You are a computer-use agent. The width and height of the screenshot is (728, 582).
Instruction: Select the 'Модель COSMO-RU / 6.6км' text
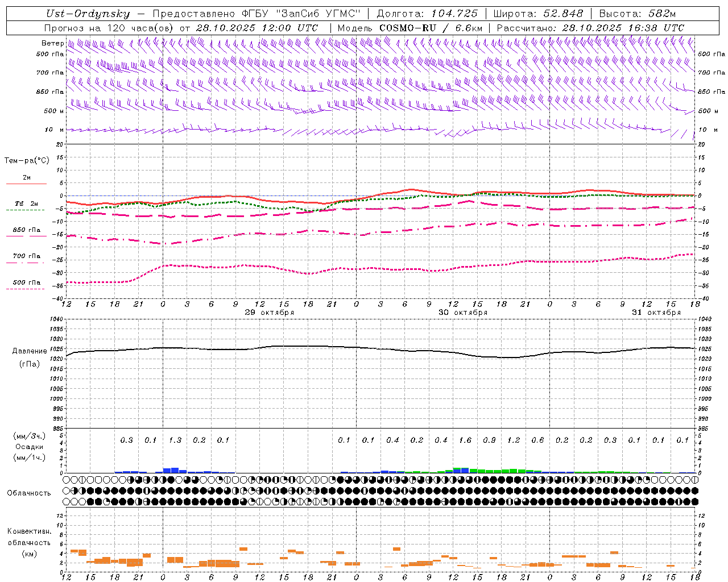point(410,28)
